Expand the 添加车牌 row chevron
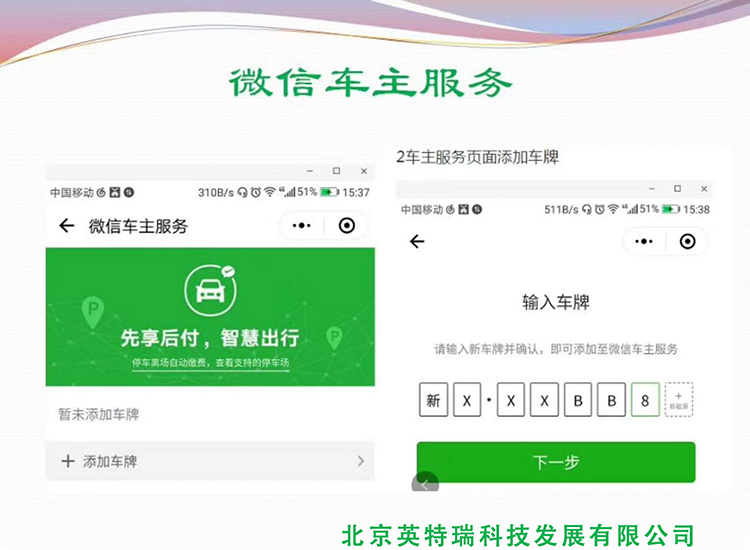The height and width of the screenshot is (550, 750). pos(361,461)
